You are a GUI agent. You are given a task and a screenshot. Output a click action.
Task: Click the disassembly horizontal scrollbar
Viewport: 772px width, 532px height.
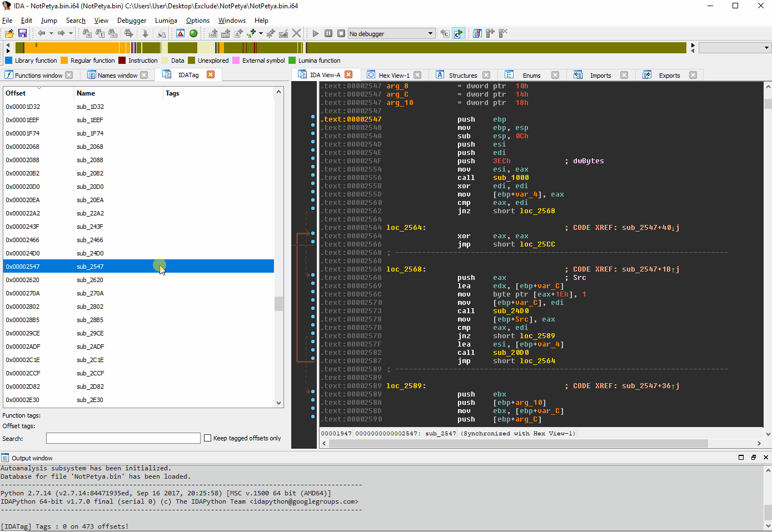[518, 443]
